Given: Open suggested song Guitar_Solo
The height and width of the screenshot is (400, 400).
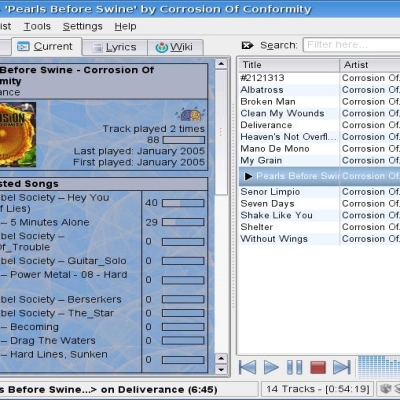Looking at the screenshot, I should click(63, 261).
